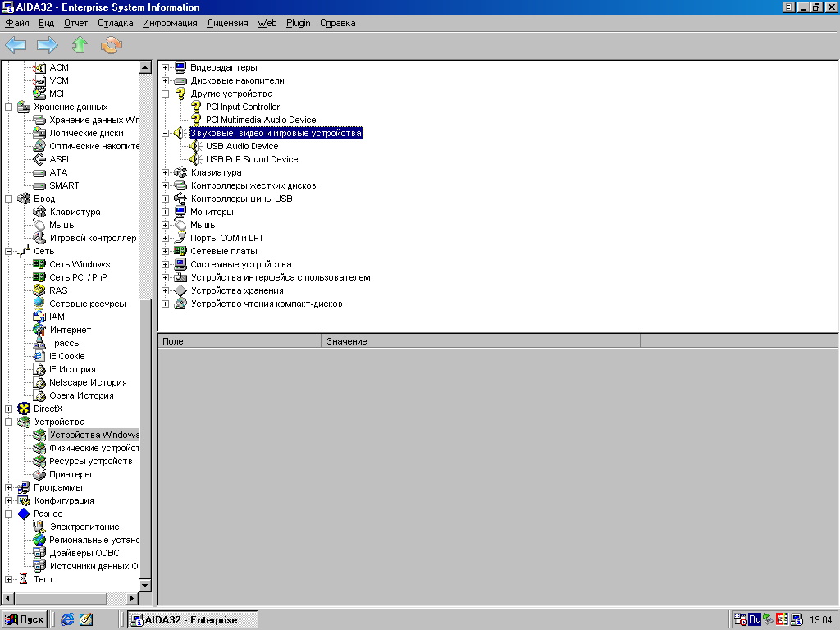This screenshot has height=630, width=840.
Task: Click the Ru language indicator in system tray
Action: [x=755, y=620]
